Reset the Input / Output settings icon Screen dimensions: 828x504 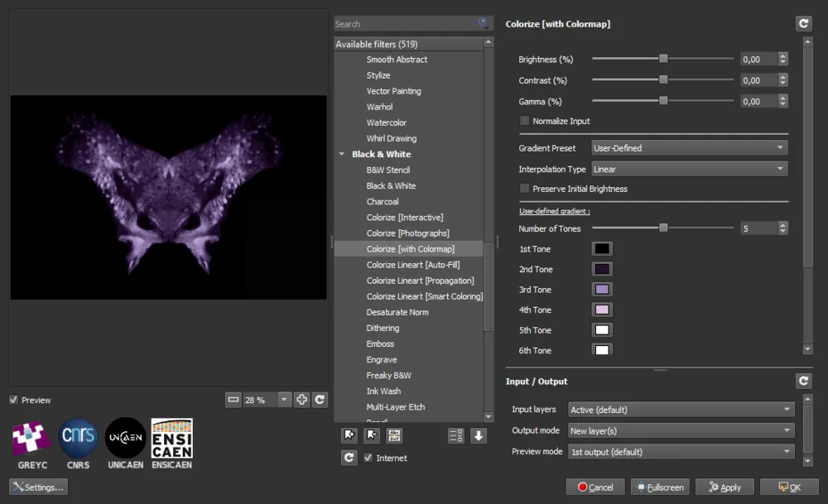[x=803, y=381]
